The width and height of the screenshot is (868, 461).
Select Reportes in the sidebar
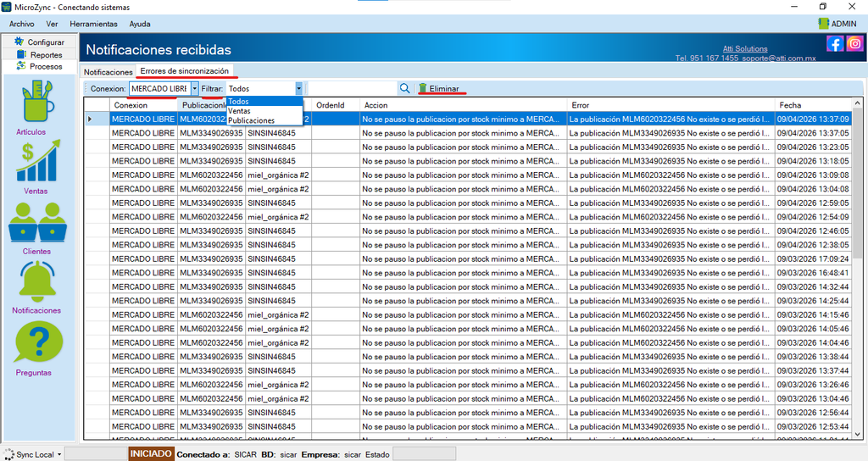pos(40,55)
